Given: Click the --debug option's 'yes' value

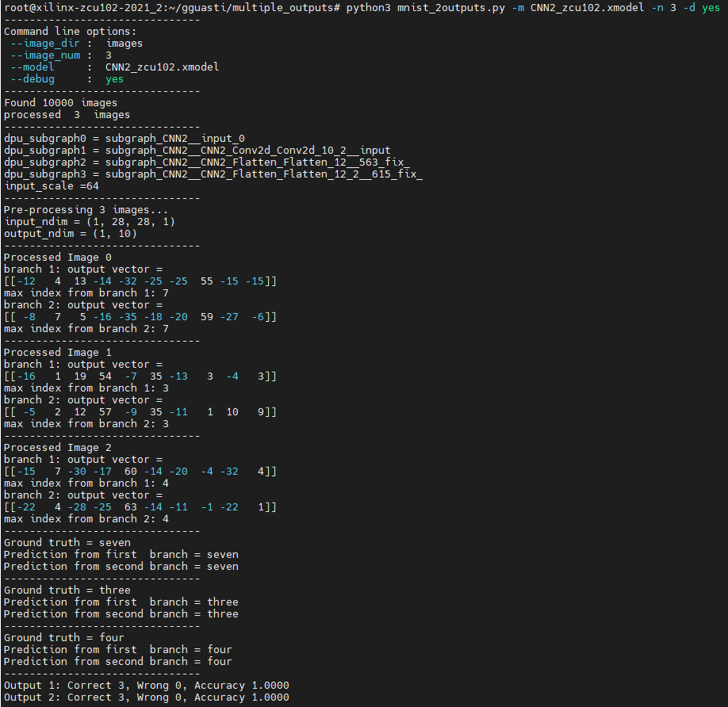Looking at the screenshot, I should point(114,79).
